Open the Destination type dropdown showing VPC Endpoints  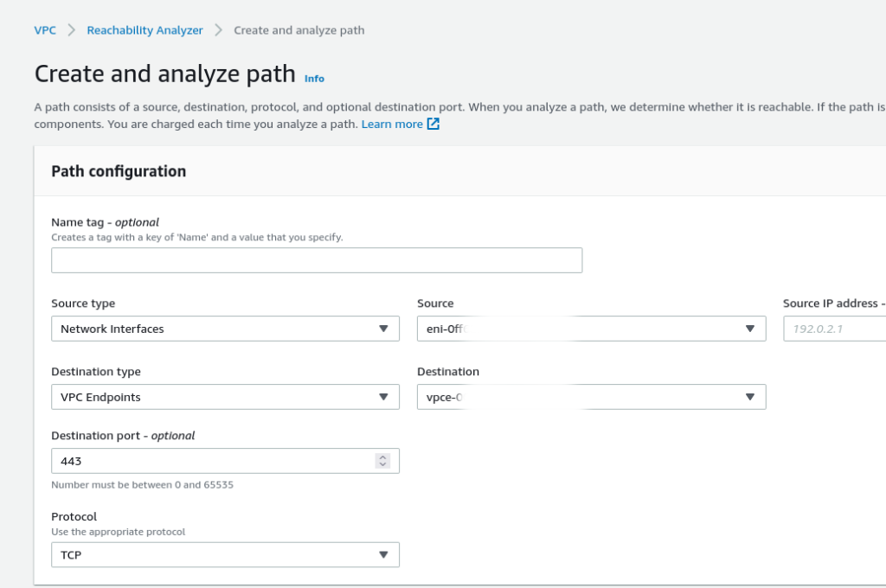coord(225,397)
